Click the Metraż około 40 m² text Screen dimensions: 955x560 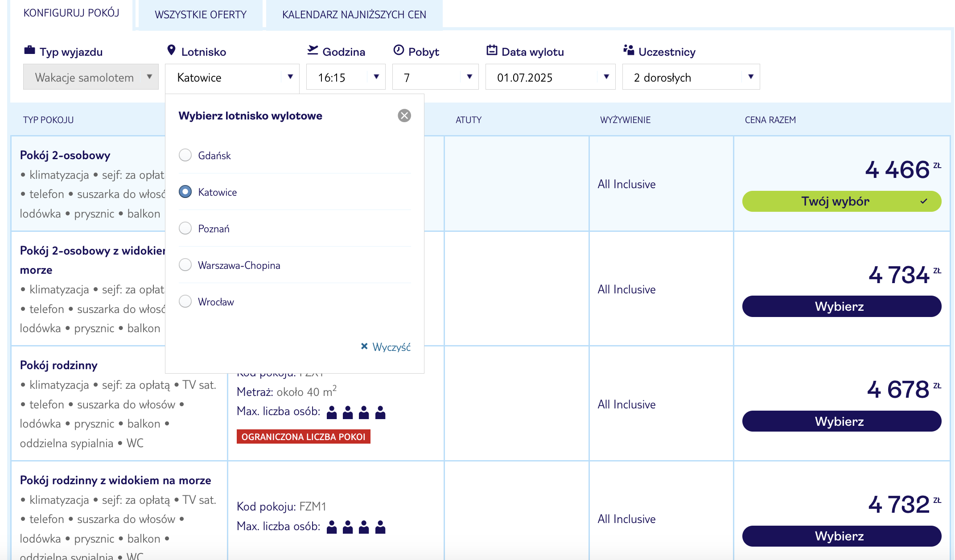tap(287, 391)
